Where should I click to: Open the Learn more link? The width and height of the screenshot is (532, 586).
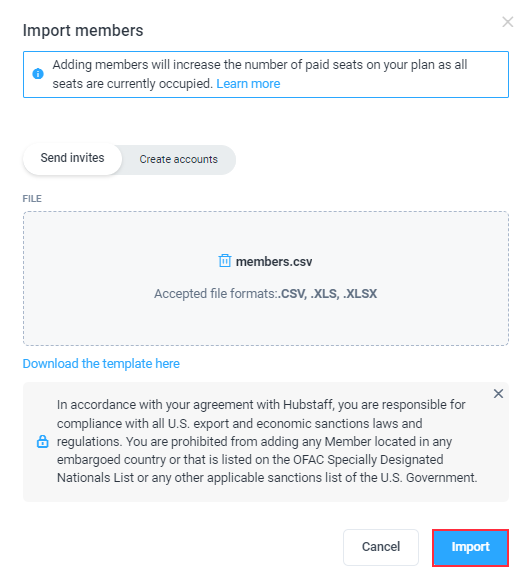click(248, 84)
